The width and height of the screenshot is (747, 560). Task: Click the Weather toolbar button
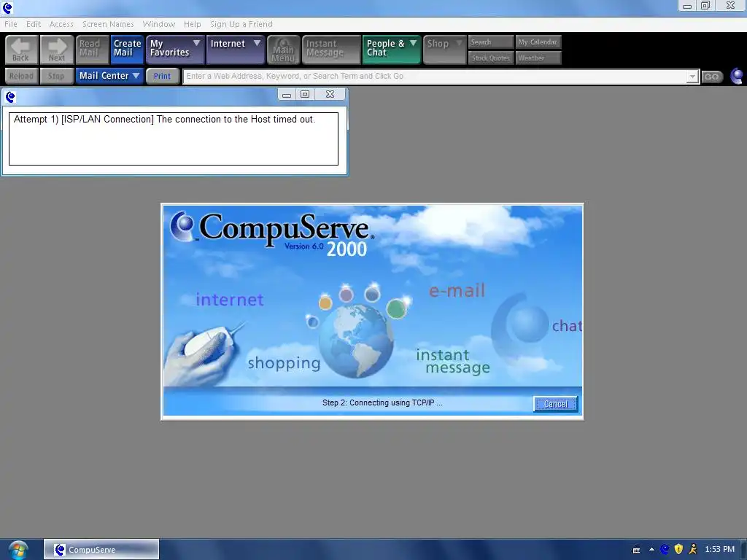coord(538,58)
